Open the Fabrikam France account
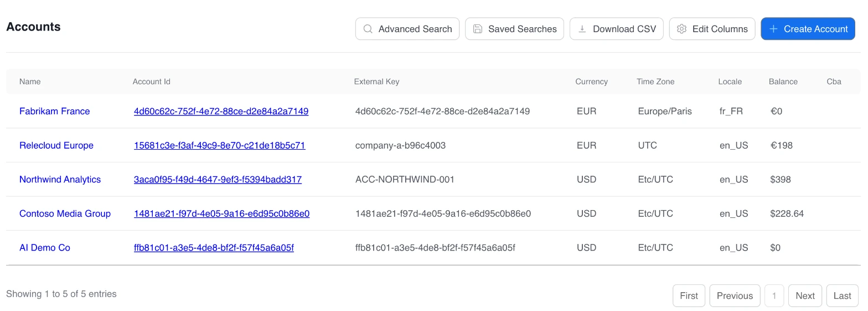This screenshot has width=868, height=311. click(54, 111)
